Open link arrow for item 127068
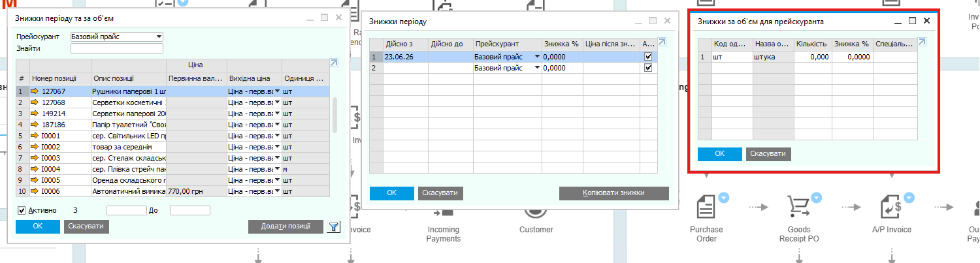The image size is (980, 263). pos(35,102)
